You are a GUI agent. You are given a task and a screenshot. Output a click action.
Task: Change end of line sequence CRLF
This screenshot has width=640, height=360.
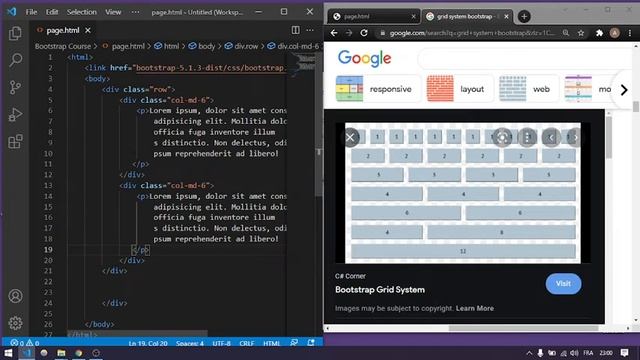click(247, 343)
